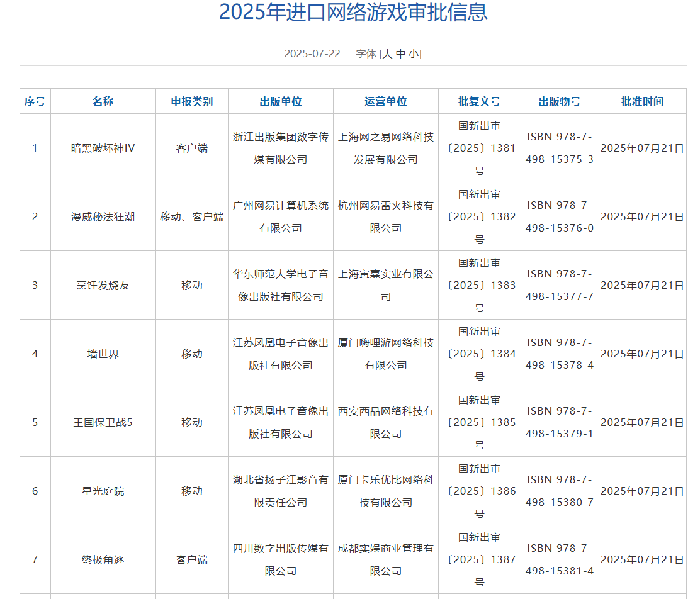Click publisher 江苏凤凰电子音像出版社 in 墙世界 row
Screen dimensions: 700x599
(x=281, y=354)
